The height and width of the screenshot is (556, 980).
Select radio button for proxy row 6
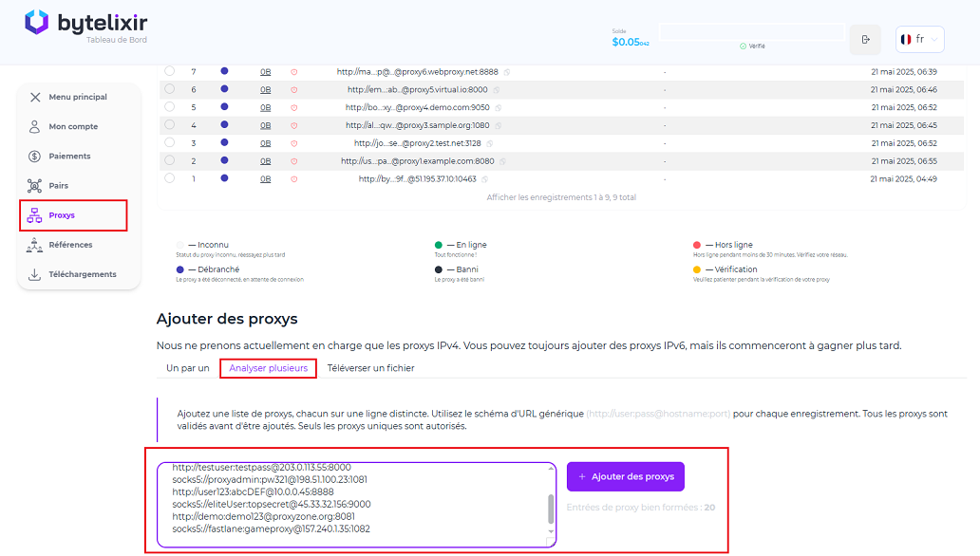click(x=169, y=88)
